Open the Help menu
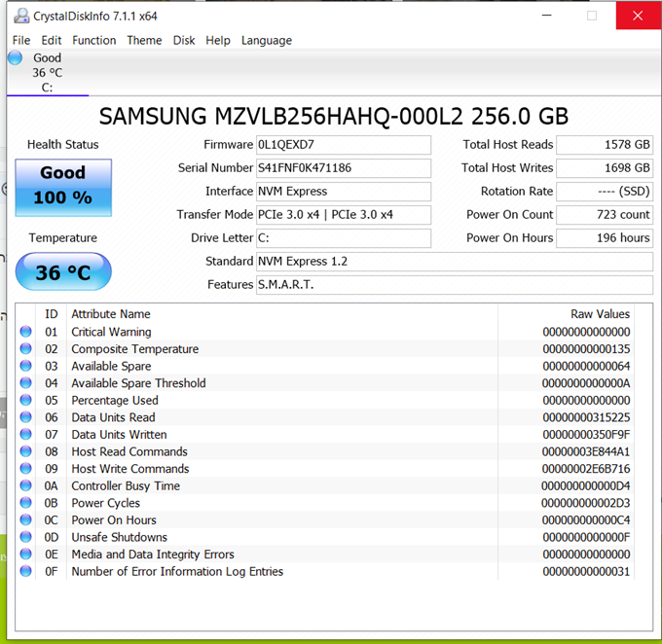Viewport: 662px width, 644px height. pyautogui.click(x=218, y=41)
